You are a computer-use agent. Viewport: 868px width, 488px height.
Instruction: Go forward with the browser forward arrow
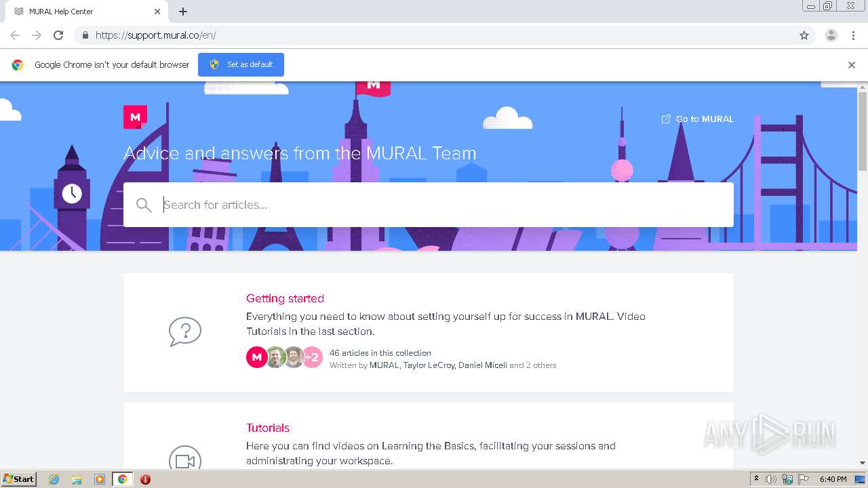pyautogui.click(x=37, y=35)
